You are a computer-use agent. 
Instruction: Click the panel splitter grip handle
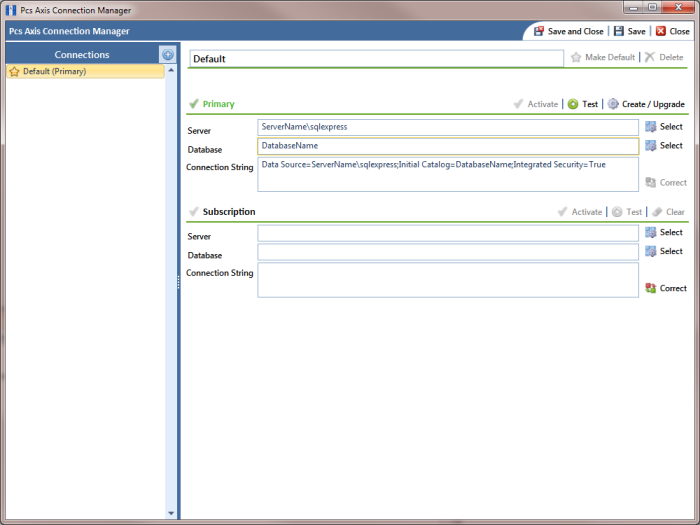click(x=179, y=282)
